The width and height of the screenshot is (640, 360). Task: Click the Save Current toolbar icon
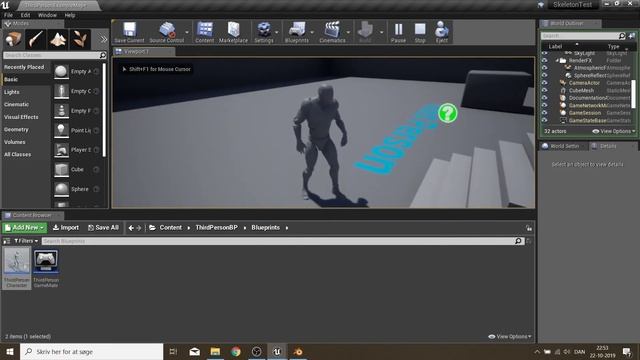click(129, 30)
